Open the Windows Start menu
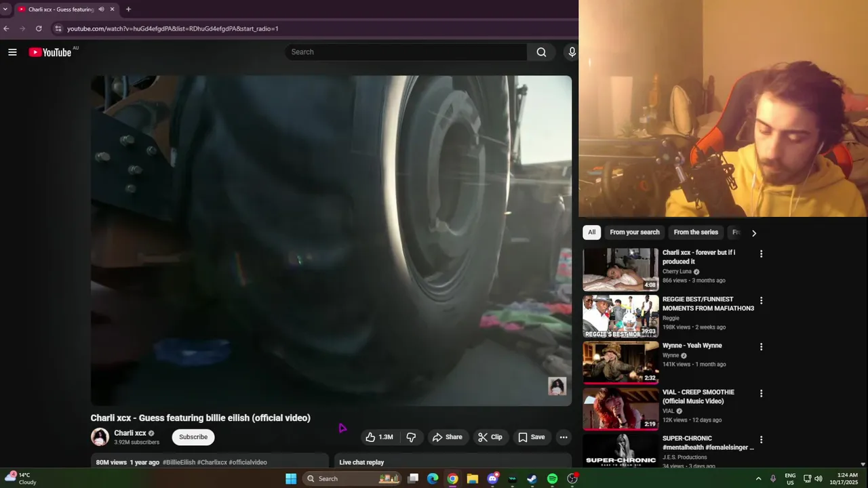 tap(291, 479)
